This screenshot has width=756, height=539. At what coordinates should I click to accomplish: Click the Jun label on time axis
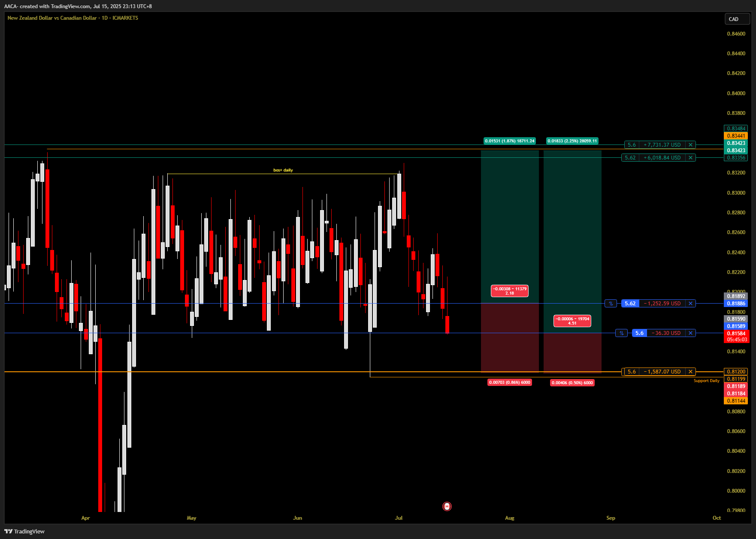(x=297, y=518)
